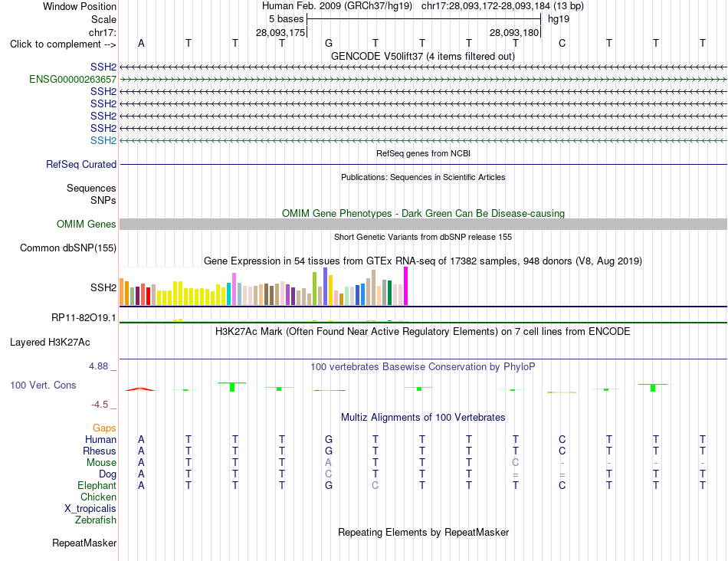Click the red negative PhyloP conservation peak
The height and width of the screenshot is (561, 728).
[140, 389]
